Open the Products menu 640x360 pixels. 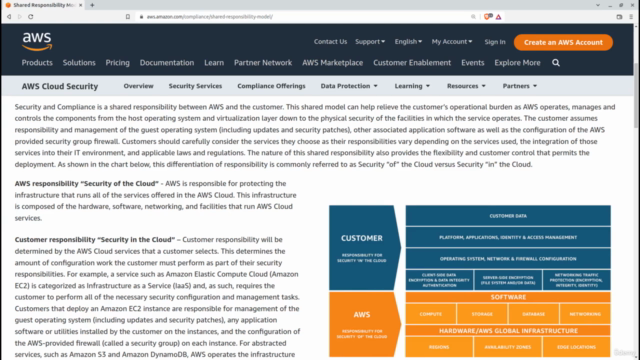click(x=37, y=63)
